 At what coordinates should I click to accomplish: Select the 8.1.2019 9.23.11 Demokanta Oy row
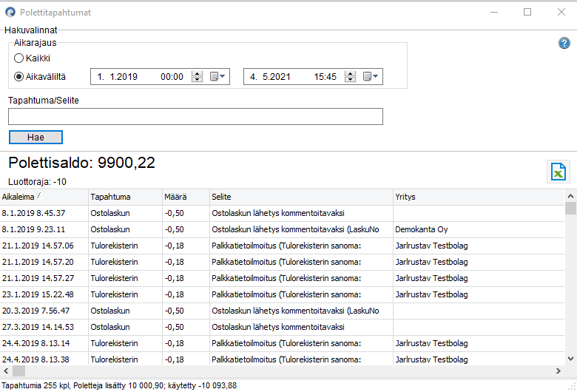point(222,229)
